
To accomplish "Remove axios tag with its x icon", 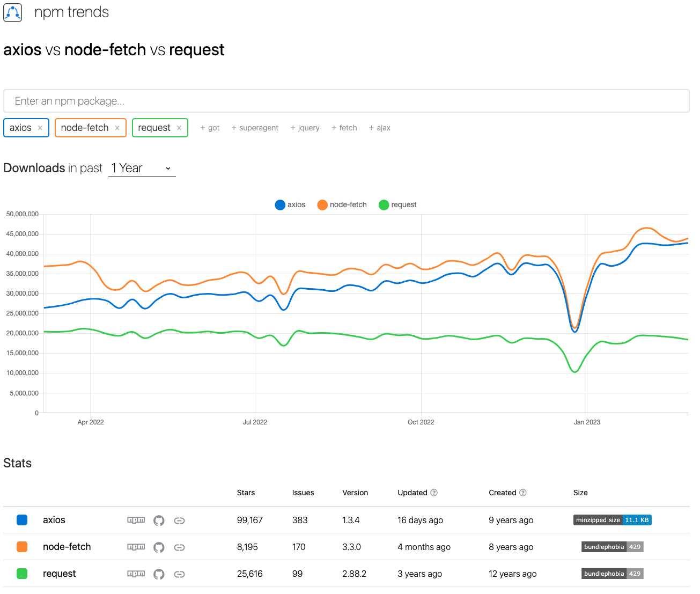I will tap(40, 128).
